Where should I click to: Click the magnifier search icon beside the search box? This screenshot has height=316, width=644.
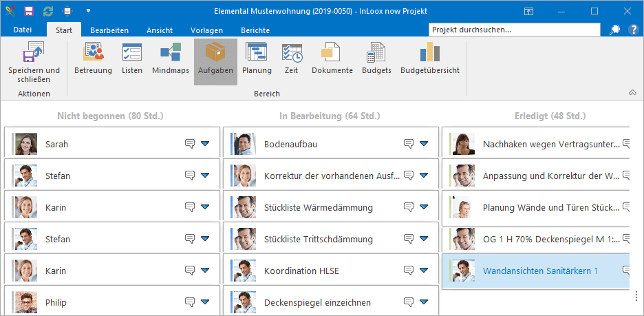pos(615,30)
